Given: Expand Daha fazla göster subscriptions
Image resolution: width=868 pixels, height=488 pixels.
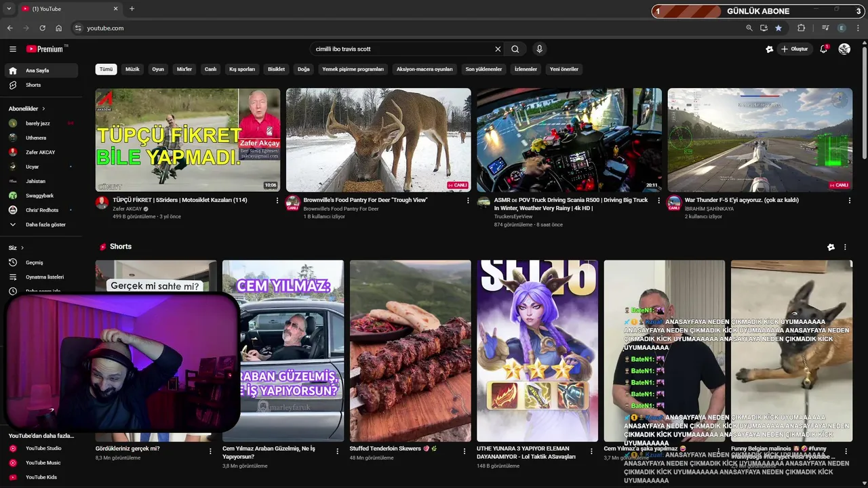Looking at the screenshot, I should [x=41, y=224].
